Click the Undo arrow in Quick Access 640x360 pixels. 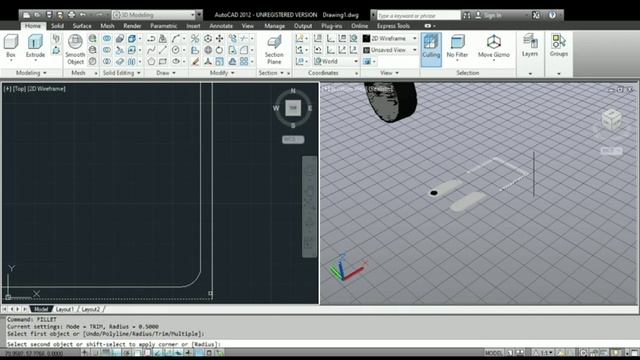pyautogui.click(x=83, y=15)
